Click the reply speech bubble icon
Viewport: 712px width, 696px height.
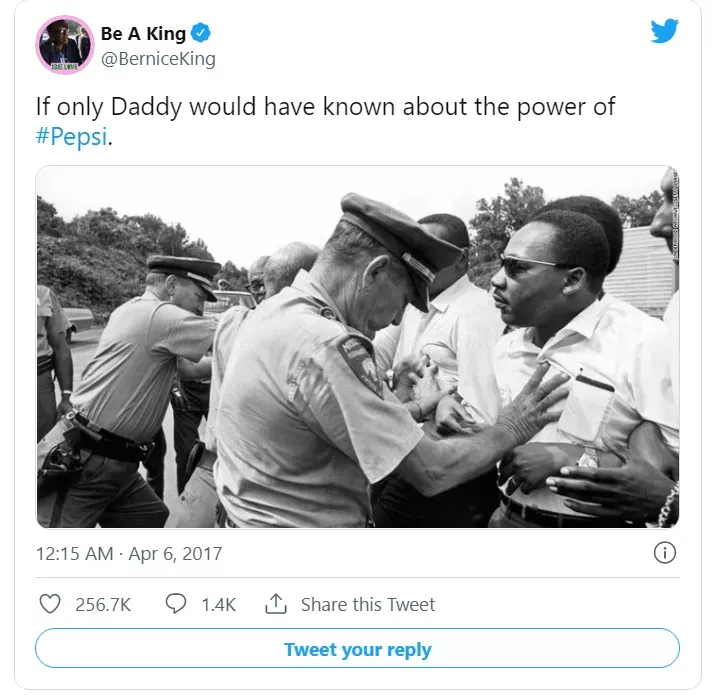pyautogui.click(x=176, y=604)
